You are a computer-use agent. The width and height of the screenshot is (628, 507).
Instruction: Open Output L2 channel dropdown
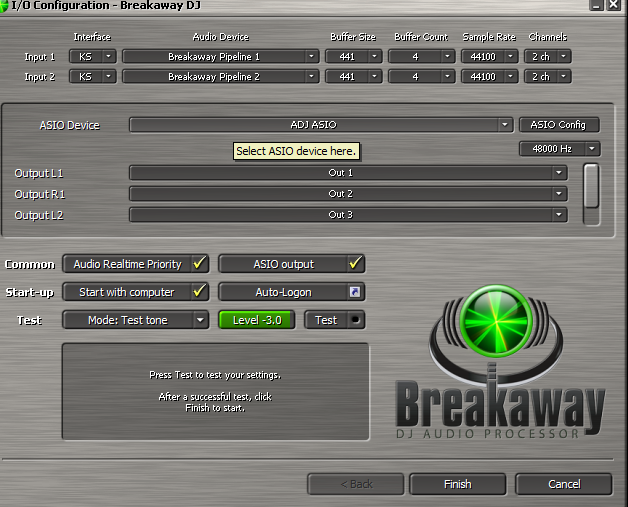pos(348,215)
